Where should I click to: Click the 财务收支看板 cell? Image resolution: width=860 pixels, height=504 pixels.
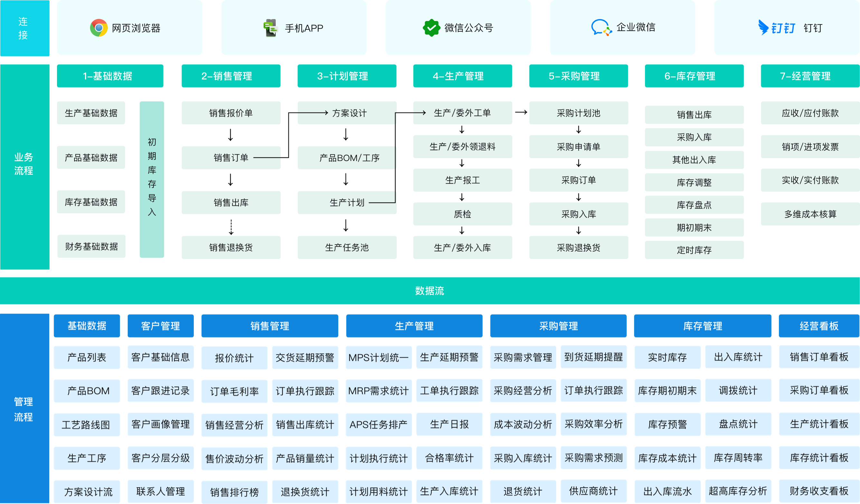(x=818, y=491)
